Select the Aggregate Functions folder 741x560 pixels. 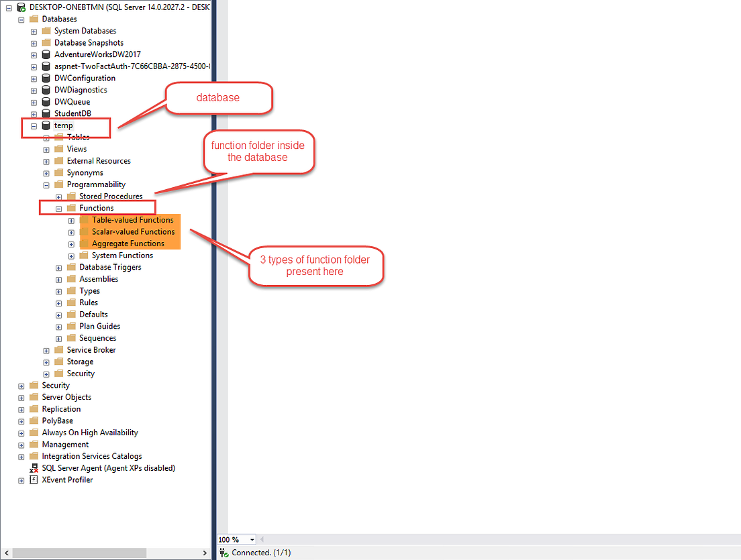coord(128,243)
